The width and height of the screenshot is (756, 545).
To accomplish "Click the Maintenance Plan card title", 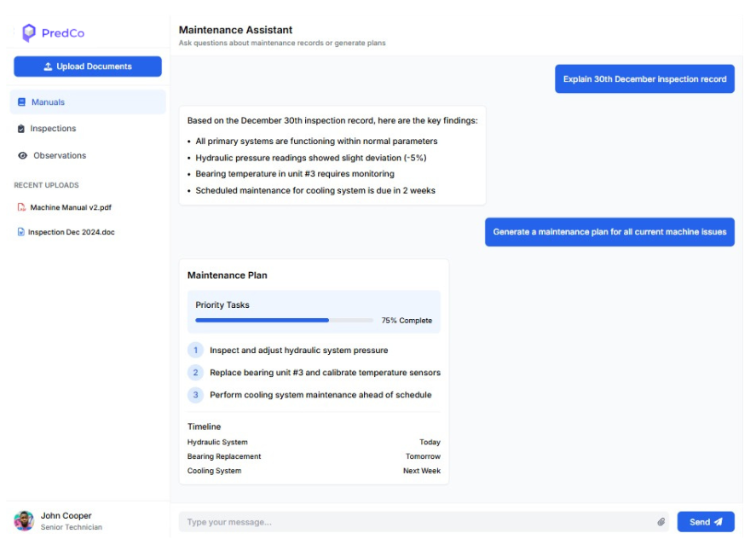I will 227,275.
